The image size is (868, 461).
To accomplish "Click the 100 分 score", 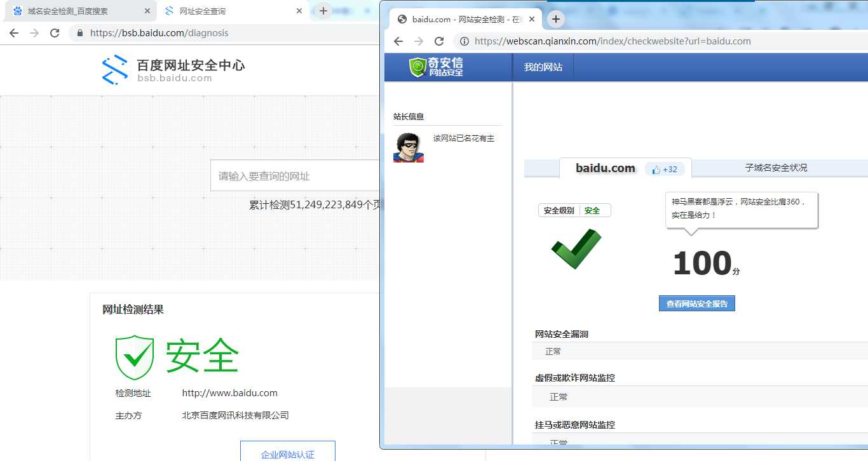I will click(706, 263).
